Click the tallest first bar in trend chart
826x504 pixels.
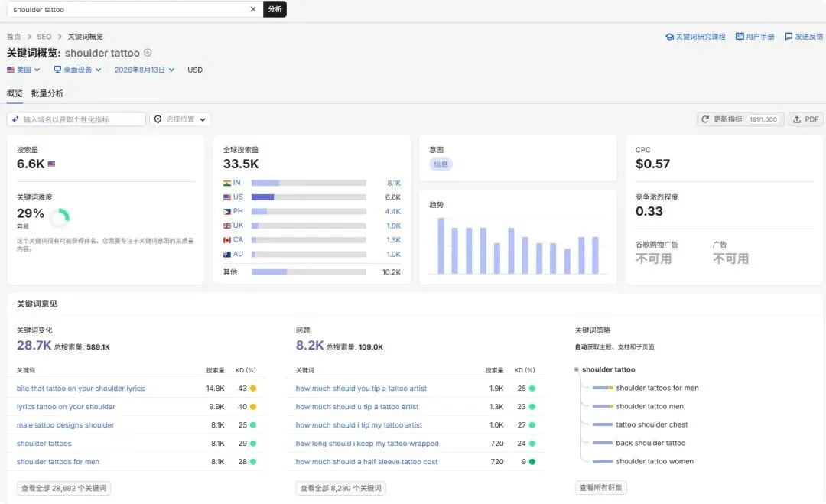[x=441, y=246]
